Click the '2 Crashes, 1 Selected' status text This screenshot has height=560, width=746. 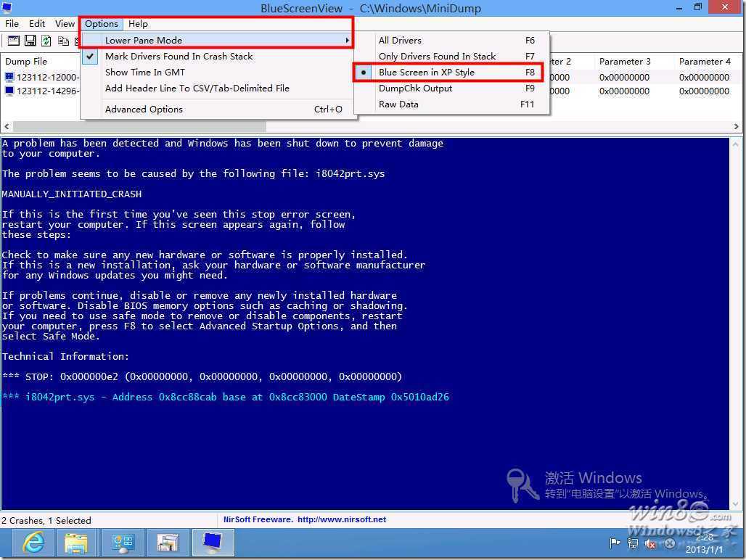click(46, 521)
